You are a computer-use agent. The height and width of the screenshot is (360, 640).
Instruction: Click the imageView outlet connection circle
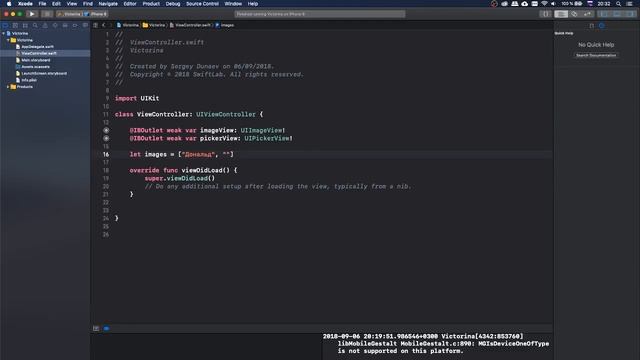(106, 130)
